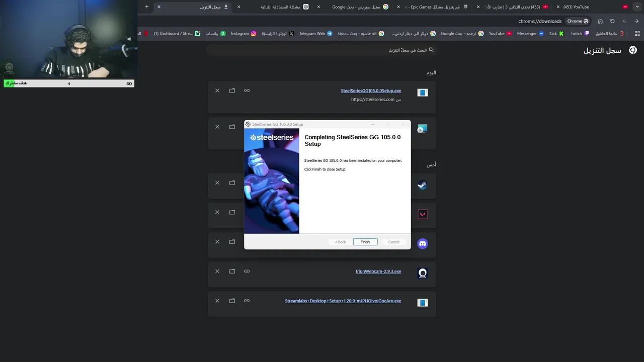Switch to the تحدي الثلاثين 3 tab

[513, 7]
